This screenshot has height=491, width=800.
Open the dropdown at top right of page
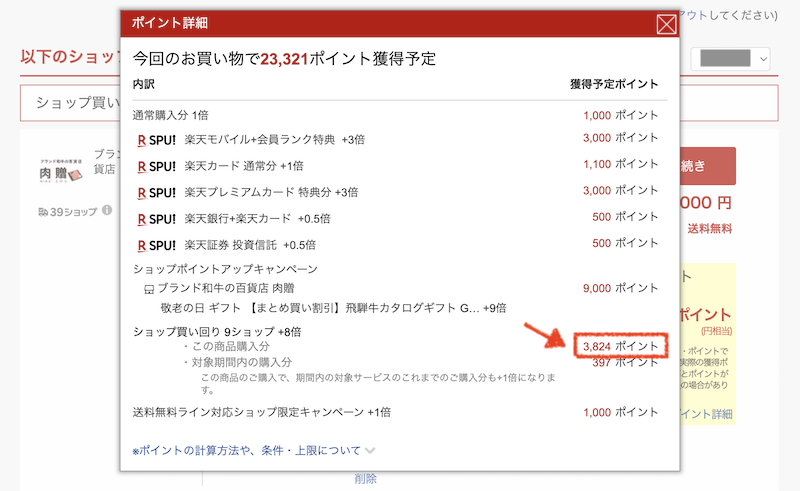pos(731,59)
